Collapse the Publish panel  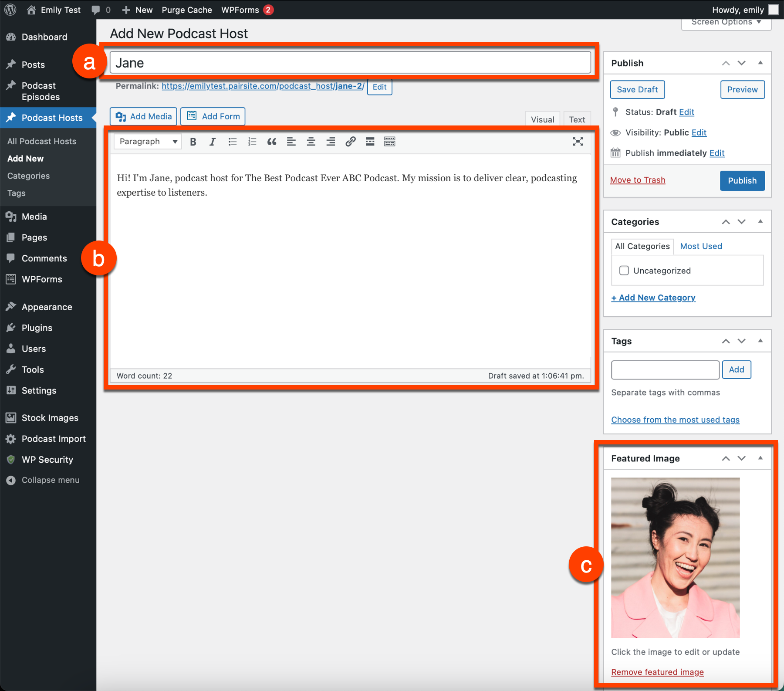tap(760, 63)
